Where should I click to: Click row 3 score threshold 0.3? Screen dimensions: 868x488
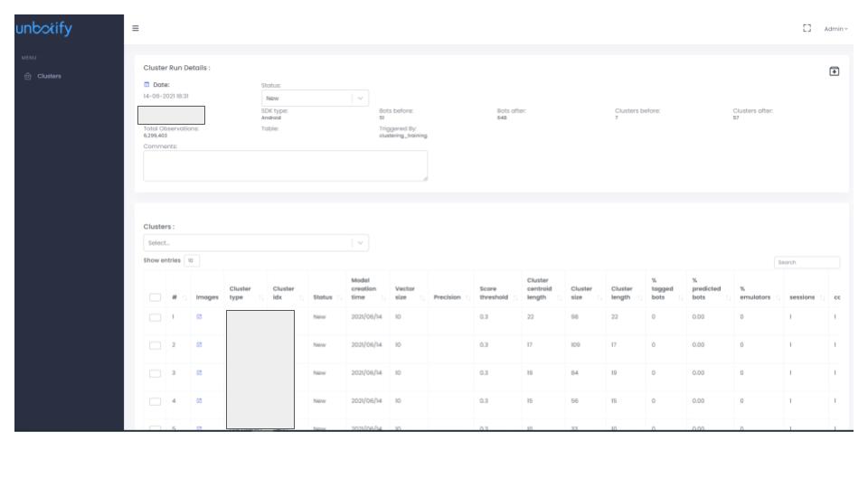coord(484,373)
